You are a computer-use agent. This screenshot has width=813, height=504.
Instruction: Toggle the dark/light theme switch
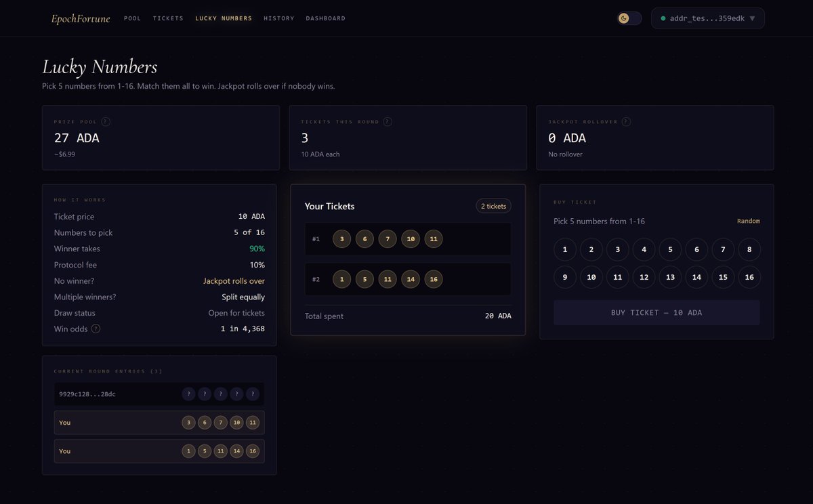click(629, 18)
